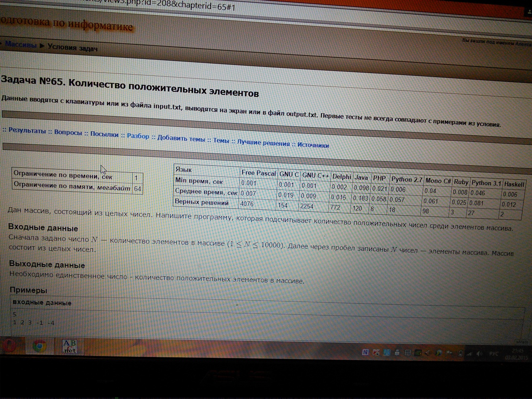Open the Kaspersky tray icon
Viewport: 532px width, 399px height.
click(376, 352)
